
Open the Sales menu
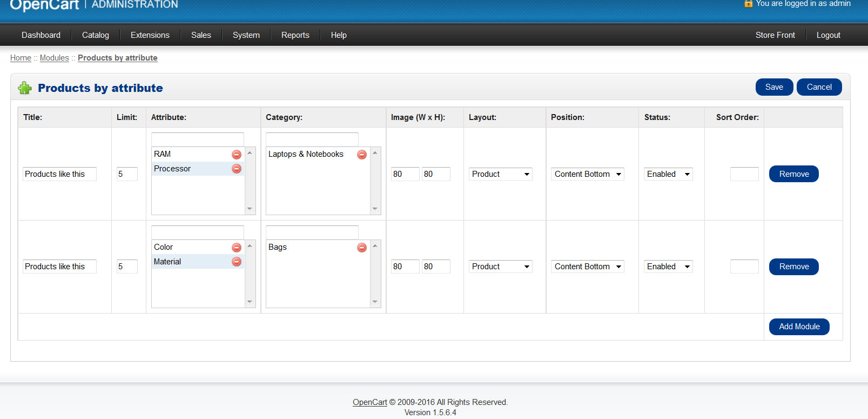(x=201, y=35)
